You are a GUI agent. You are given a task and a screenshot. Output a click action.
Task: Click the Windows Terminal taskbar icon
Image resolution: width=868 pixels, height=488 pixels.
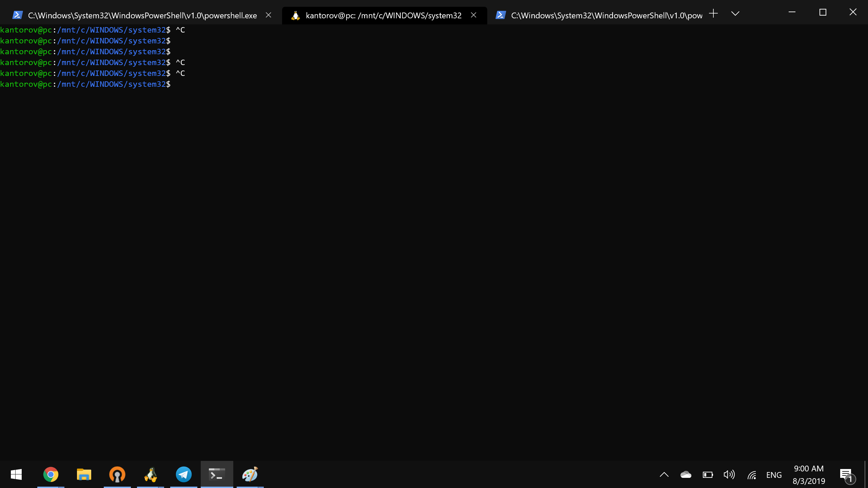(x=217, y=474)
